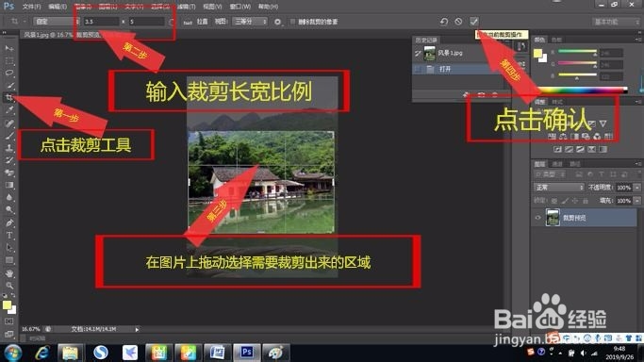Select the Lasso tool
Viewport: 644px width, 362px height.
tap(9, 73)
